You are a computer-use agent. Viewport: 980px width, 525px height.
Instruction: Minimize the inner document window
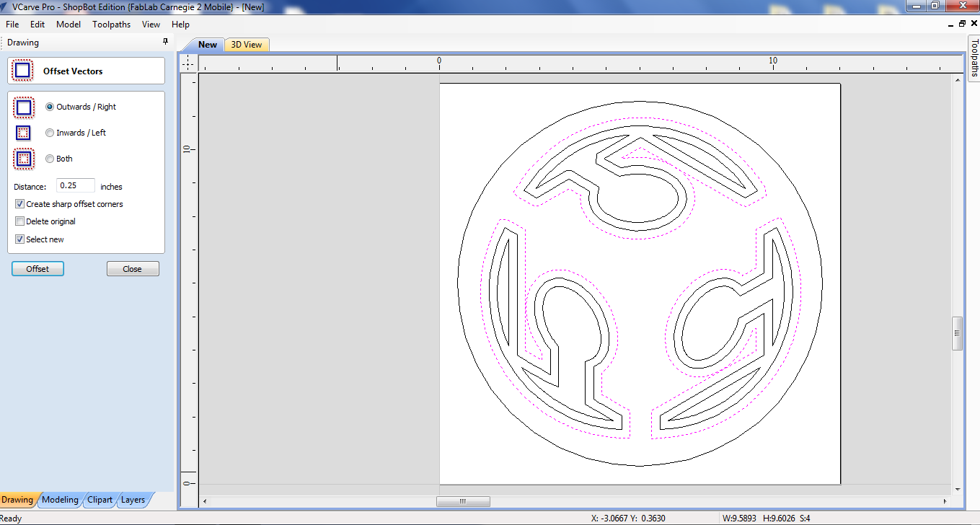[950, 24]
